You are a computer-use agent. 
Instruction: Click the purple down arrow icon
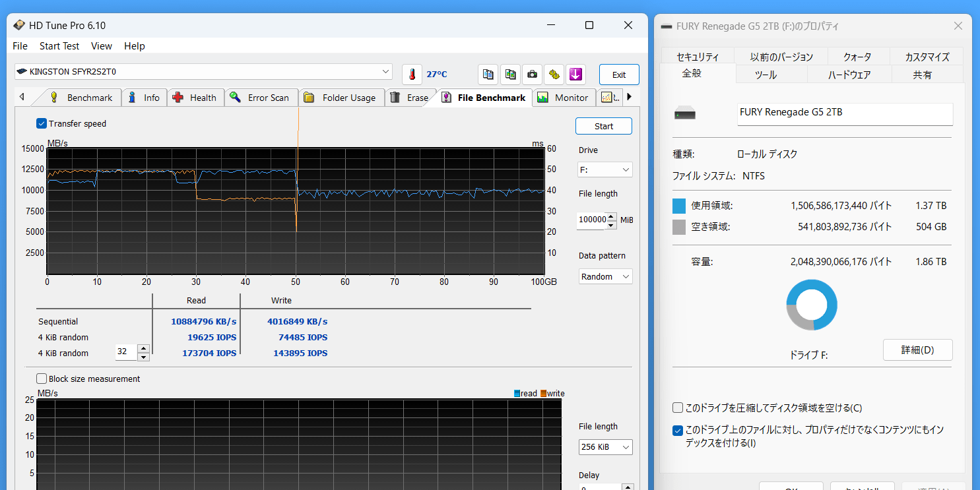pos(576,75)
